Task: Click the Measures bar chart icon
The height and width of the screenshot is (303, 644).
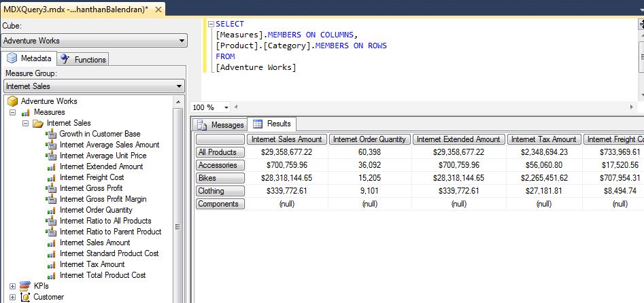Action: click(x=25, y=113)
